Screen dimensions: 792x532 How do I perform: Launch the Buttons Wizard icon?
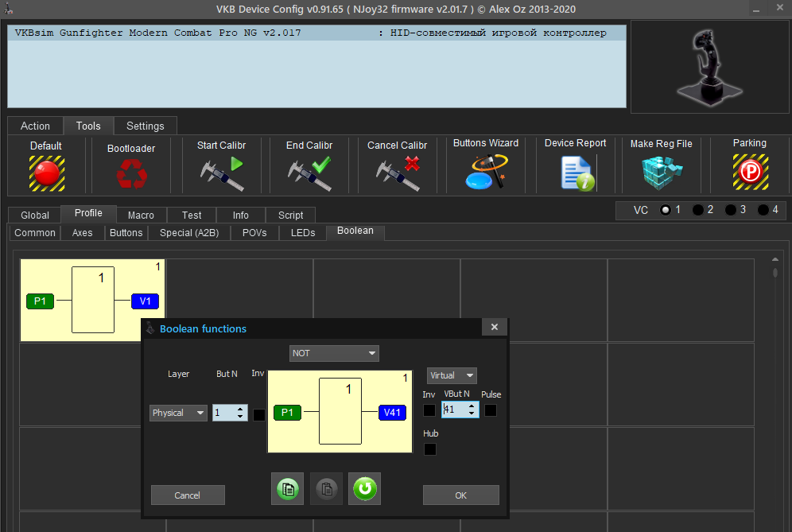(486, 173)
